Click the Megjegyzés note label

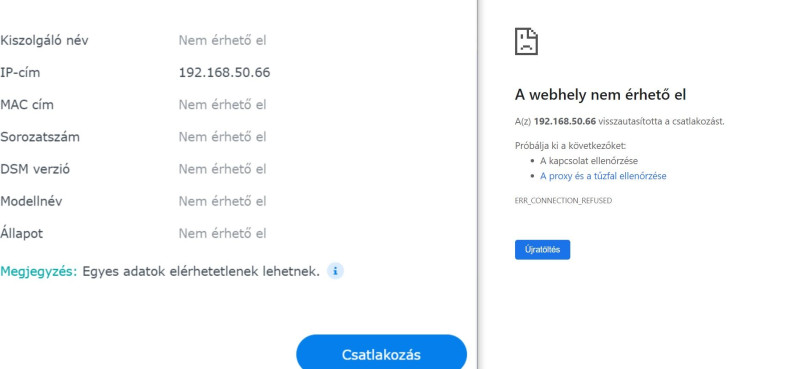(39, 272)
